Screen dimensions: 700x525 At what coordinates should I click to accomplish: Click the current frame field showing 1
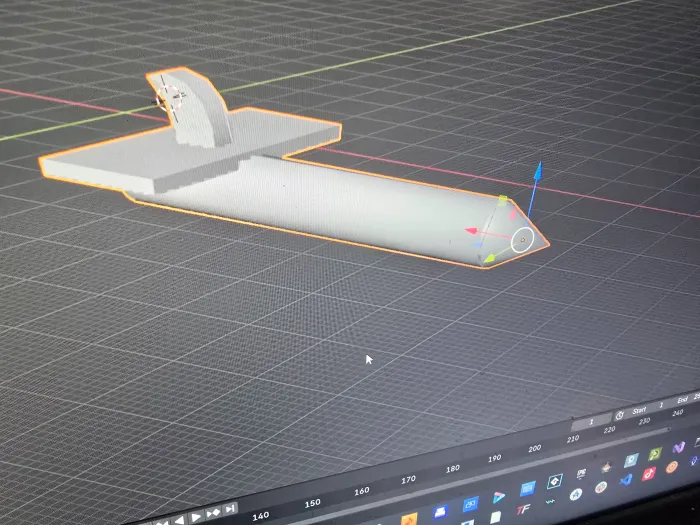[591, 422]
